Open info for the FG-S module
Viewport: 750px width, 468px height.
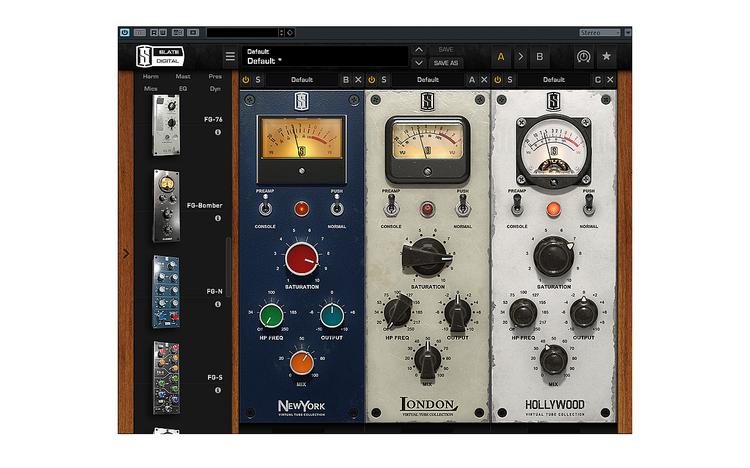point(218,390)
